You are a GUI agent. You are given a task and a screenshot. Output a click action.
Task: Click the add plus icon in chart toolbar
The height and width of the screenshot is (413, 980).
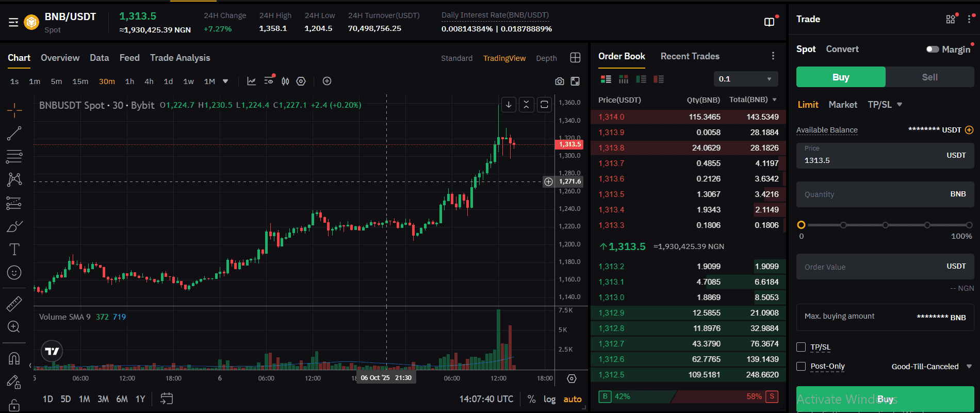[327, 81]
